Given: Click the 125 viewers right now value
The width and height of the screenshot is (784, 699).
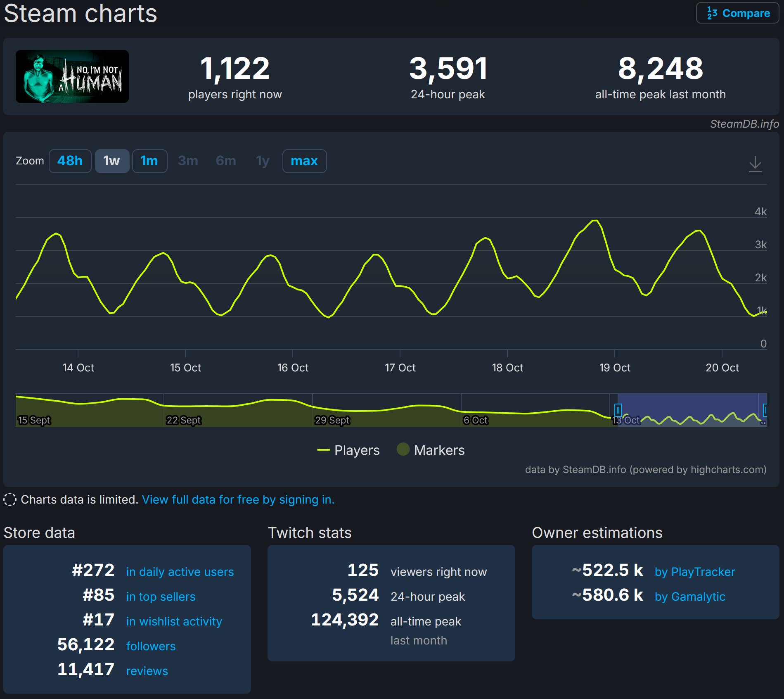Looking at the screenshot, I should 363,570.
